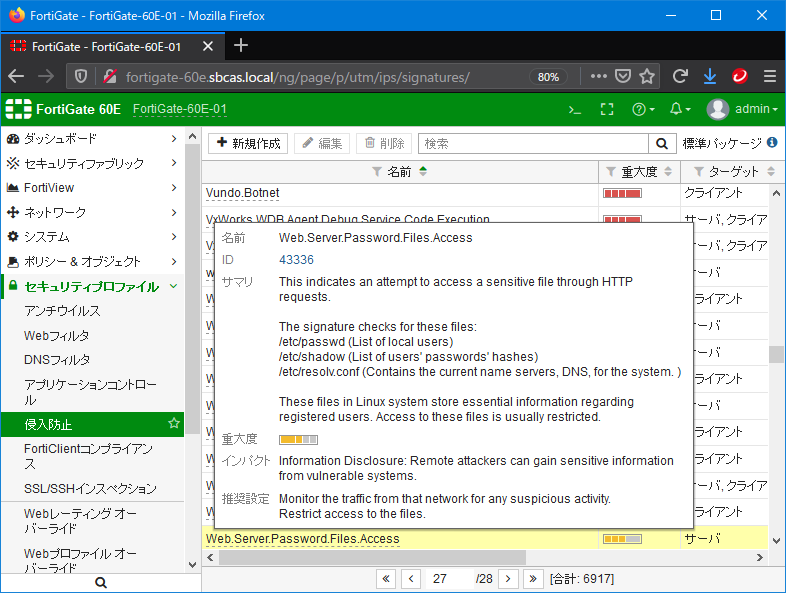Screen dimensions: 786x593
Task: Expand システム menu
Action: pyautogui.click(x=92, y=237)
